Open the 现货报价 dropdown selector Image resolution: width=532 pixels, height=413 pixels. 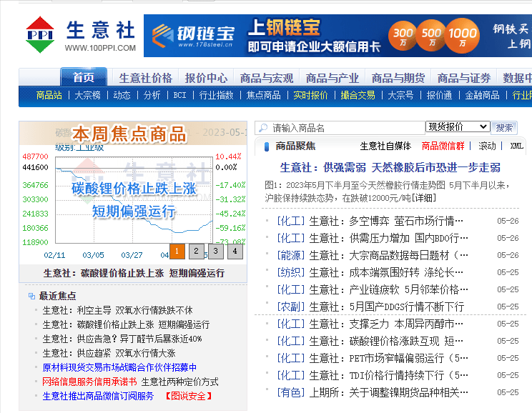point(458,127)
